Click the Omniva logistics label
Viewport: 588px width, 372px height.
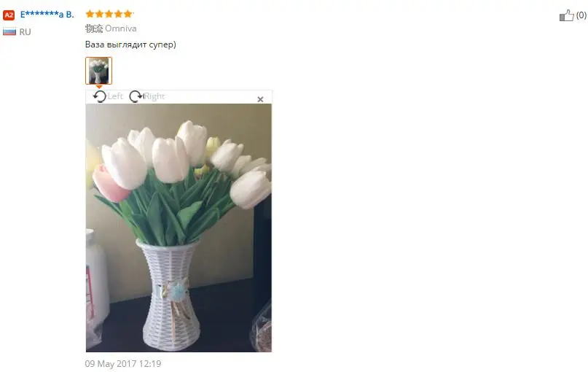(x=121, y=28)
